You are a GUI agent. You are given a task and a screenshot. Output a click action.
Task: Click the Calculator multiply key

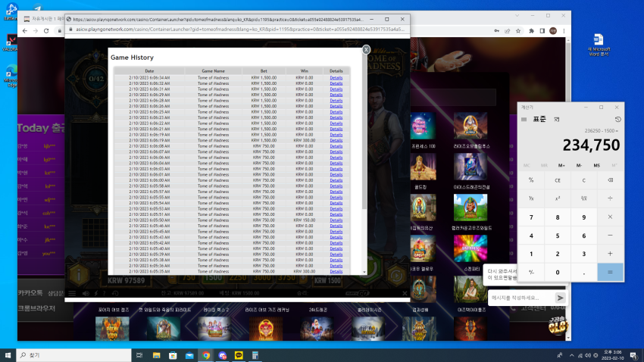coord(610,217)
